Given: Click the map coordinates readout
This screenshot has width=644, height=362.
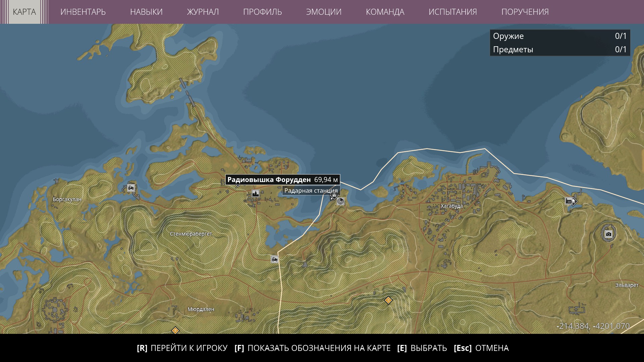Looking at the screenshot, I should point(593,326).
